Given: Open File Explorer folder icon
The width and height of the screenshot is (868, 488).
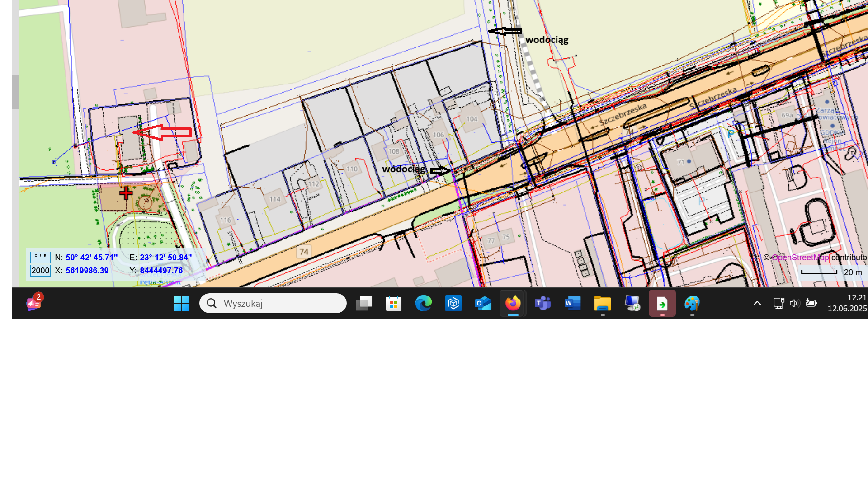Looking at the screenshot, I should [602, 304].
